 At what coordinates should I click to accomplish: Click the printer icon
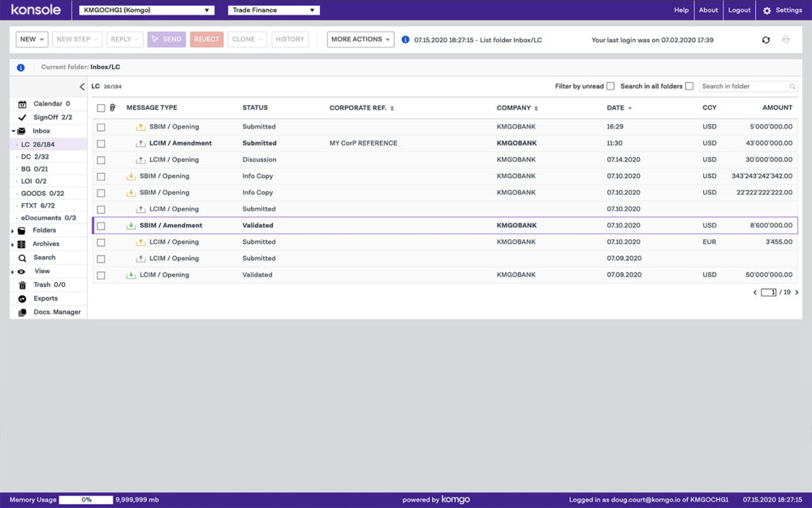785,40
